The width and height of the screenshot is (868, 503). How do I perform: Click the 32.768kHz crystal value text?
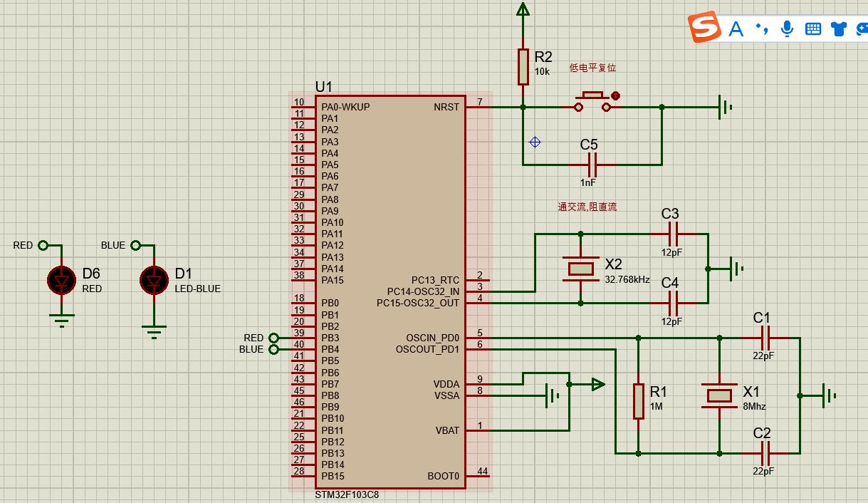627,280
